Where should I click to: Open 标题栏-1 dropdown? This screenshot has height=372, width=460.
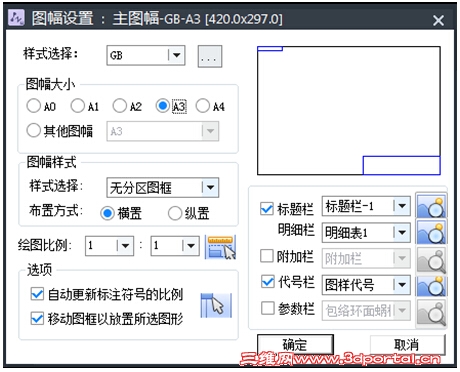366,206
